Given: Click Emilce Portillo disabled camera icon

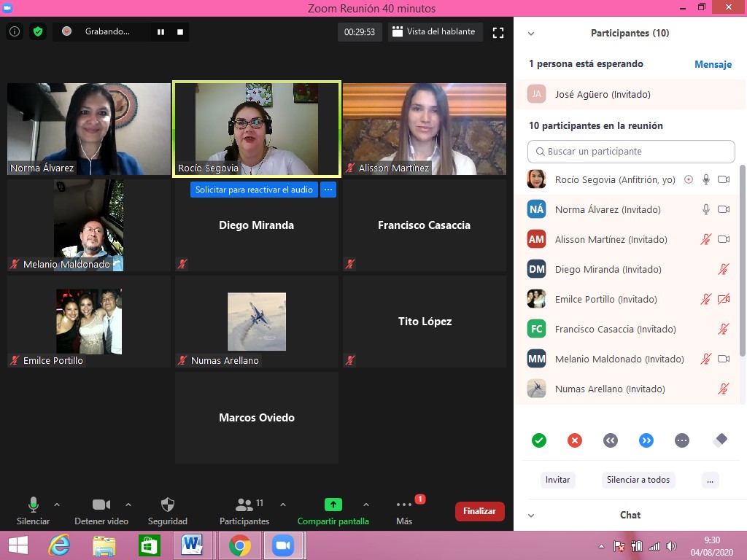Looking at the screenshot, I should 724,299.
